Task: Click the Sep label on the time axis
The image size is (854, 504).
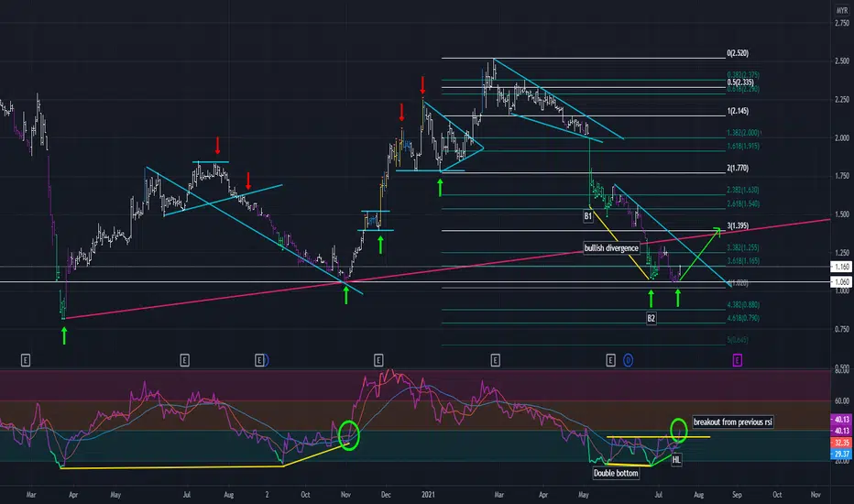Action: [737, 495]
